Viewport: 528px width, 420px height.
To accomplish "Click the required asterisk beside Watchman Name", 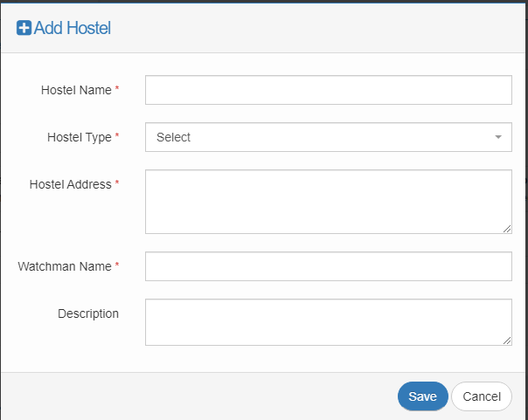I will tap(117, 266).
